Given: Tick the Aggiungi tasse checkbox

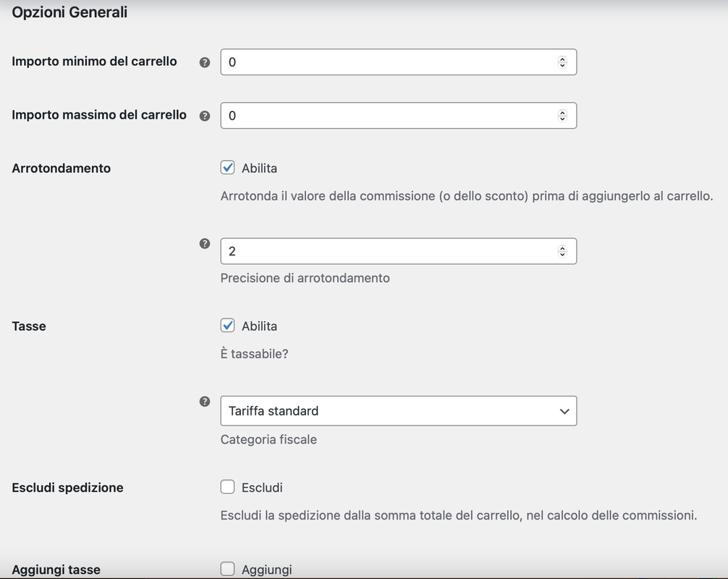Looking at the screenshot, I should point(227,569).
